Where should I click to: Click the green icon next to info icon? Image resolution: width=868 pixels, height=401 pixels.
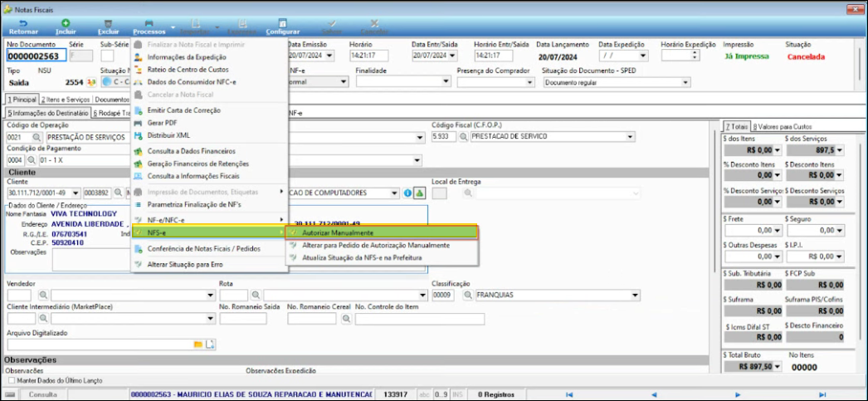(419, 193)
